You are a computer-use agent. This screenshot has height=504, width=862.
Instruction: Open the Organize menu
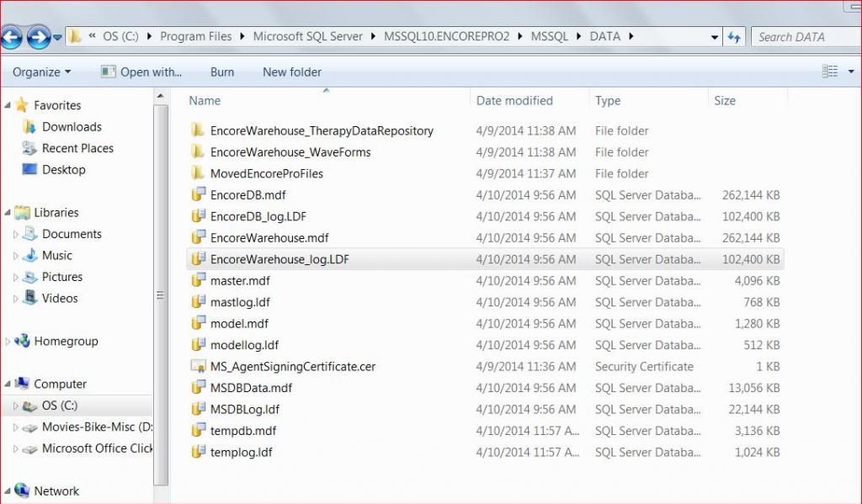coord(42,72)
